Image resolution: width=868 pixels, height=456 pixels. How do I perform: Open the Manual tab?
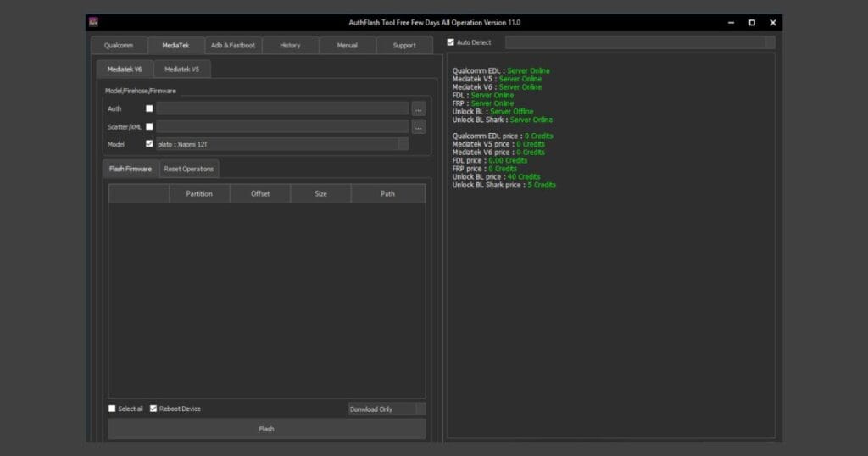click(347, 46)
